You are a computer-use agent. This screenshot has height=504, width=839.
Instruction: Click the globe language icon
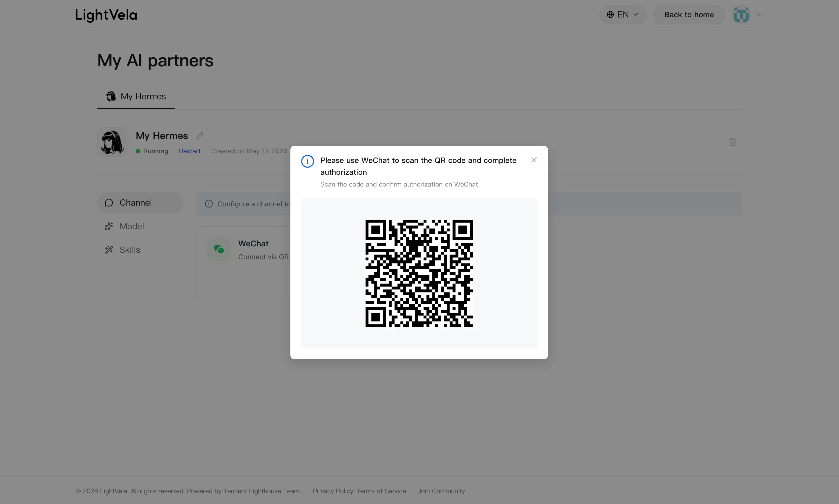(610, 14)
